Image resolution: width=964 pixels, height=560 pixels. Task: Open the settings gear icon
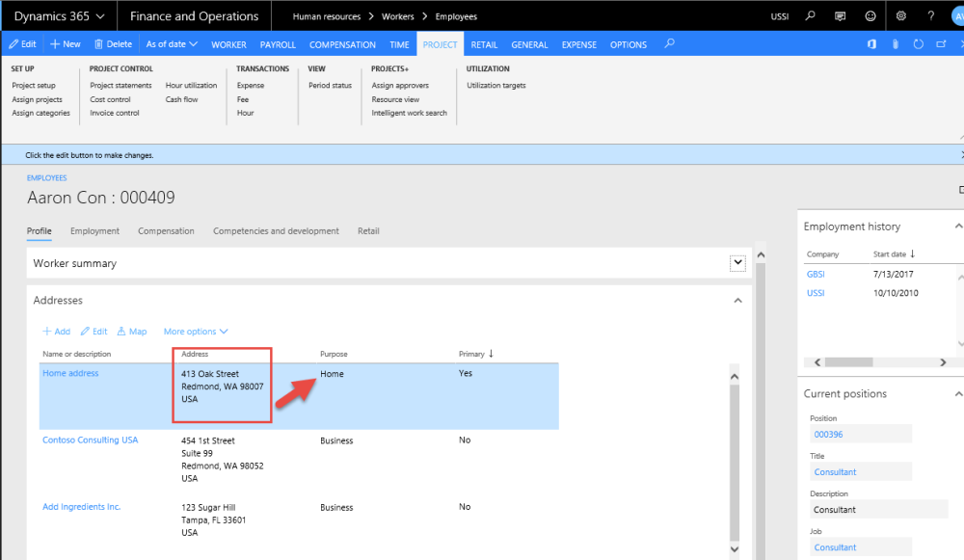[901, 16]
